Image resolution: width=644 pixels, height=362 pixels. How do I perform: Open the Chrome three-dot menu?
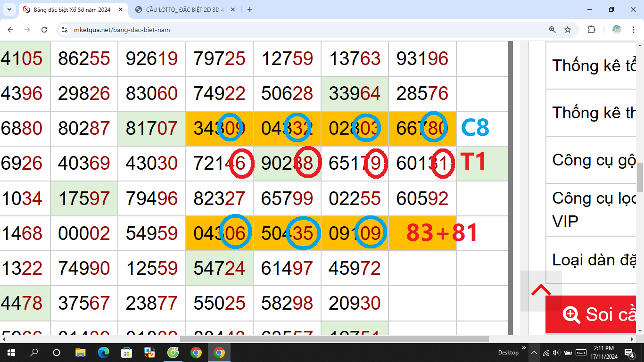pos(633,29)
